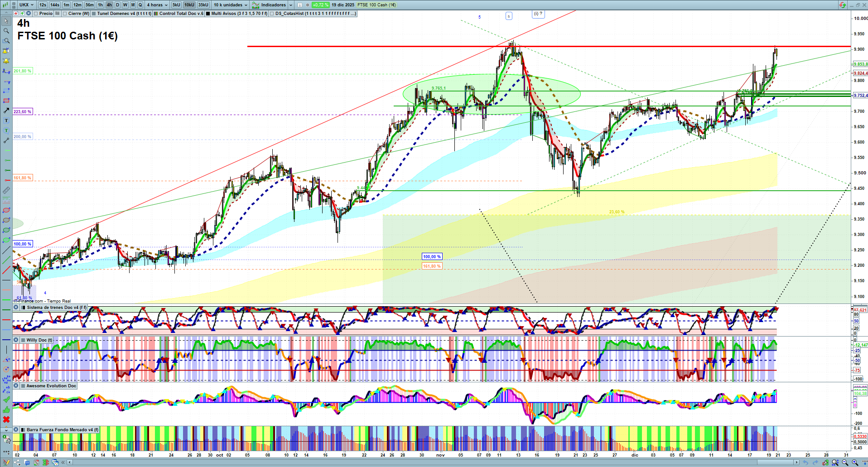Click the yellow alert bell tool
Viewport: 868px width, 467px height.
6,61
